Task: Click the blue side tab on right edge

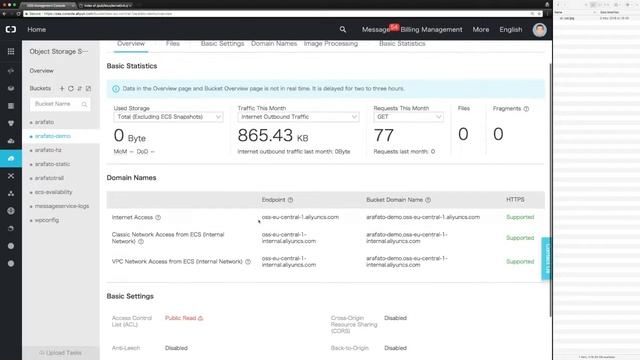Action: (547, 259)
